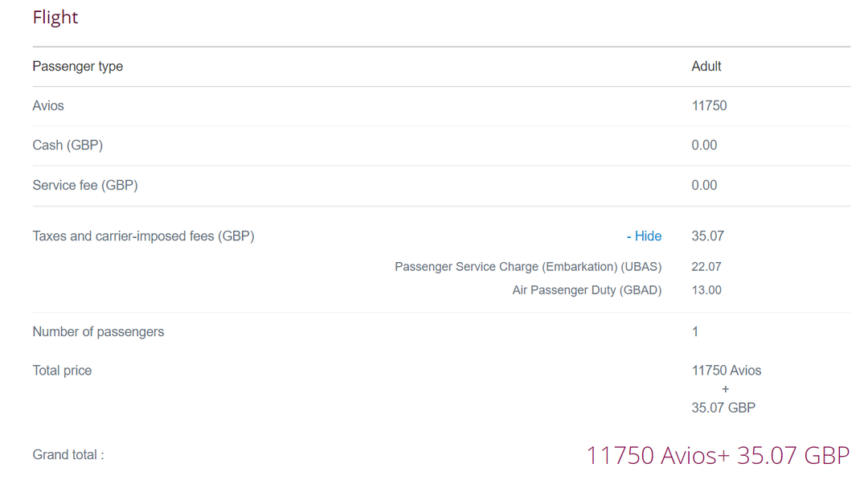
Task: Collapse the Taxes and carrier-imposed fees section
Action: point(644,236)
